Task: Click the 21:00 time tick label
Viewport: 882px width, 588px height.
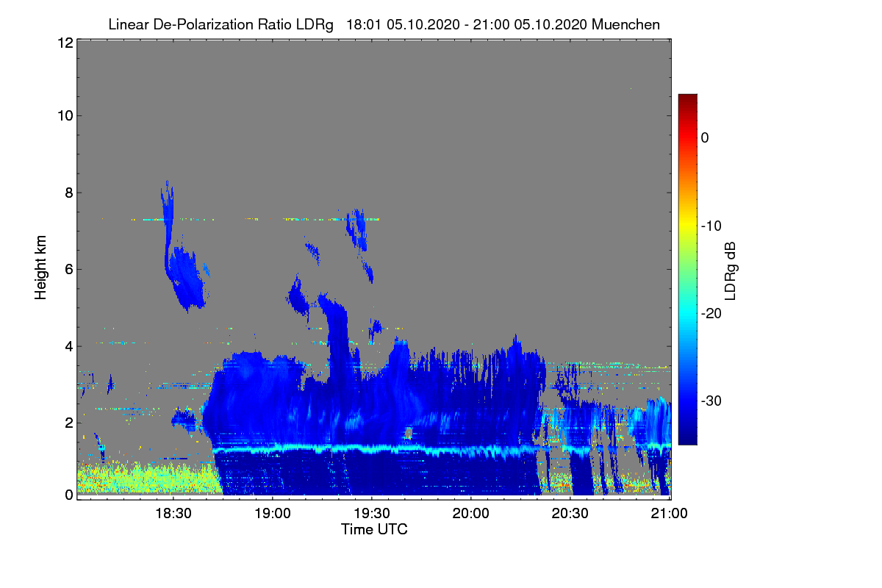Action: pyautogui.click(x=670, y=514)
